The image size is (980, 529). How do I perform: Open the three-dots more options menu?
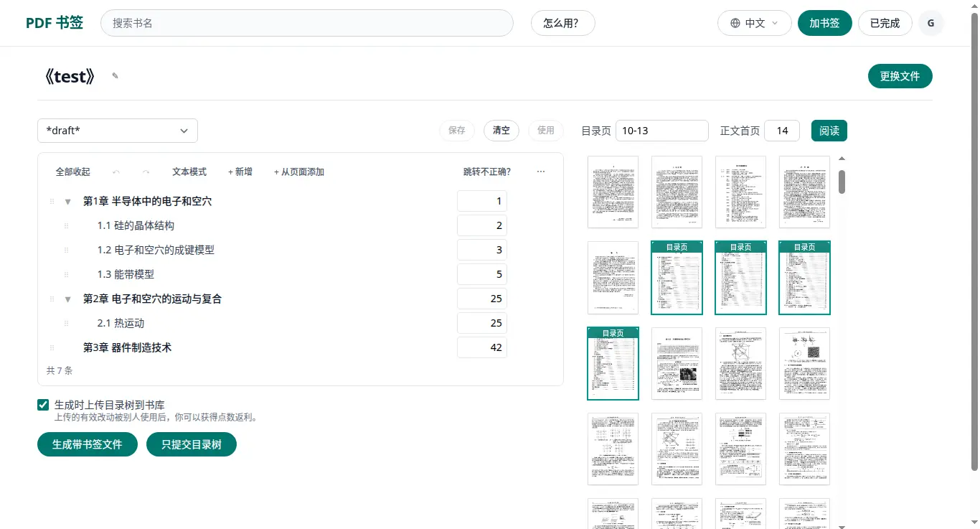(541, 172)
